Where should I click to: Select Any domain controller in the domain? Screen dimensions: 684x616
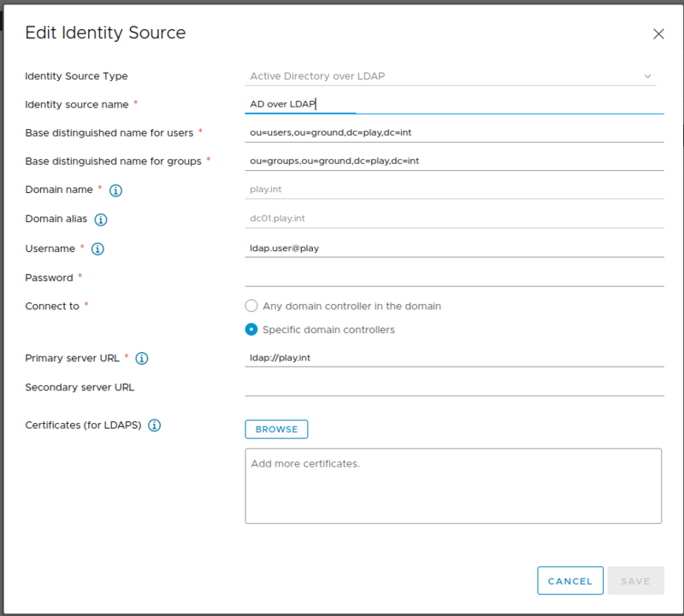click(252, 305)
